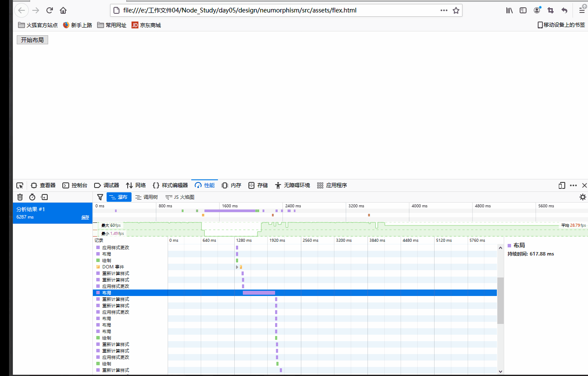The image size is (588, 376).
Task: Click the undo arrow toolbar icon
Action: click(564, 10)
